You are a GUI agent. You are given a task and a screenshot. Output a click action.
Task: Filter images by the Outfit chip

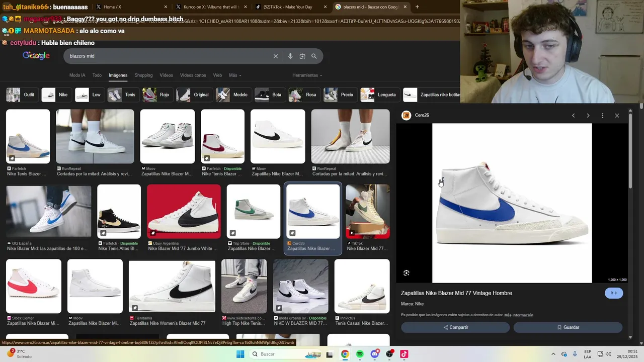[x=22, y=95]
